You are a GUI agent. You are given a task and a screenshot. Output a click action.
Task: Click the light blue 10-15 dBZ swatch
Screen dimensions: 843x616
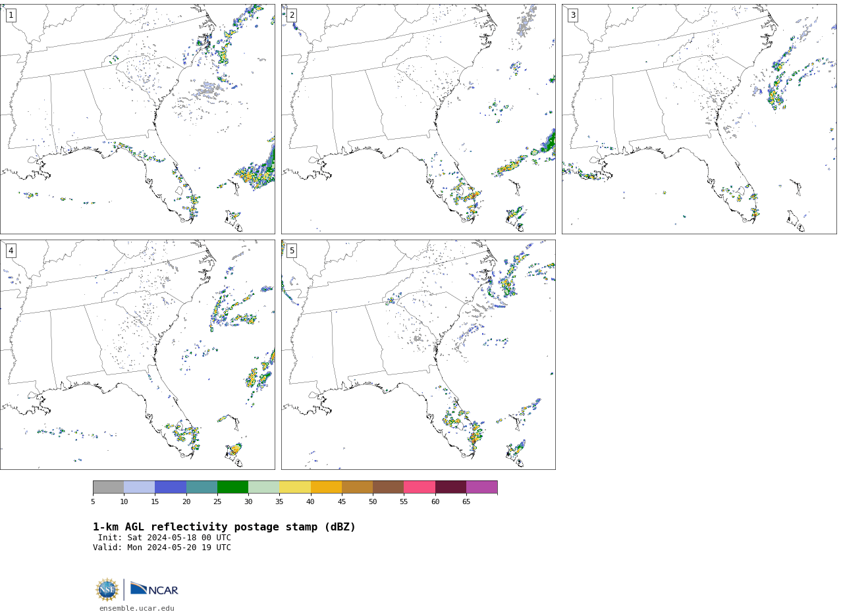click(139, 487)
